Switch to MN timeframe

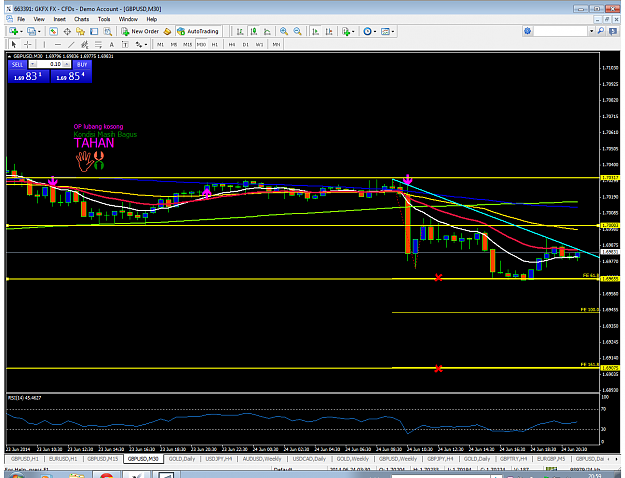(276, 44)
